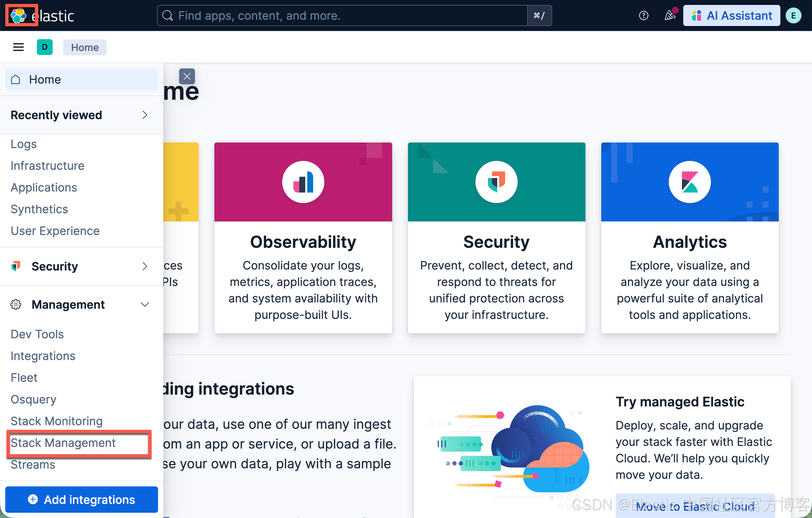Viewport: 812px width, 518px height.
Task: Open the newsfeed celebration icon
Action: [x=670, y=15]
